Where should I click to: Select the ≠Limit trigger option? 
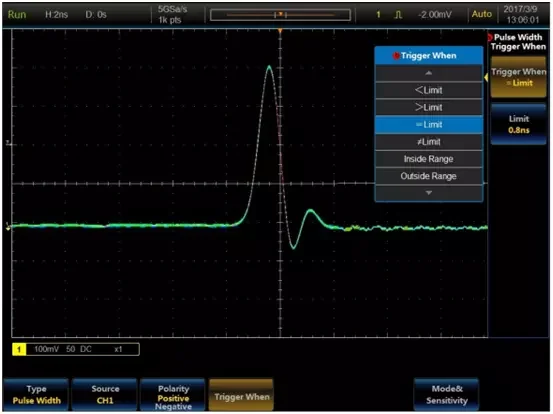[429, 142]
